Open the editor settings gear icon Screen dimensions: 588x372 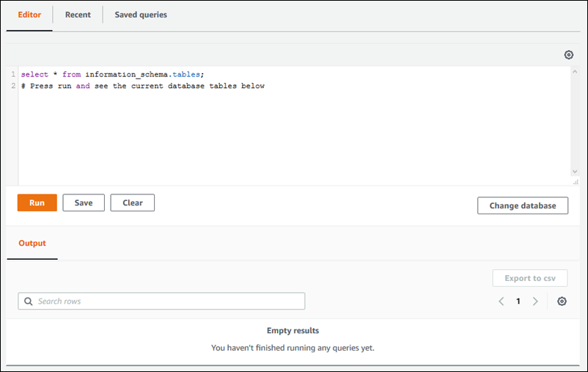568,55
